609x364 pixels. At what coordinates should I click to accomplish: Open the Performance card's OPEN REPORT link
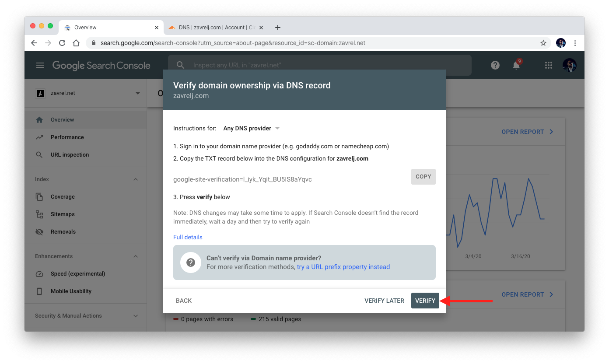tap(527, 132)
